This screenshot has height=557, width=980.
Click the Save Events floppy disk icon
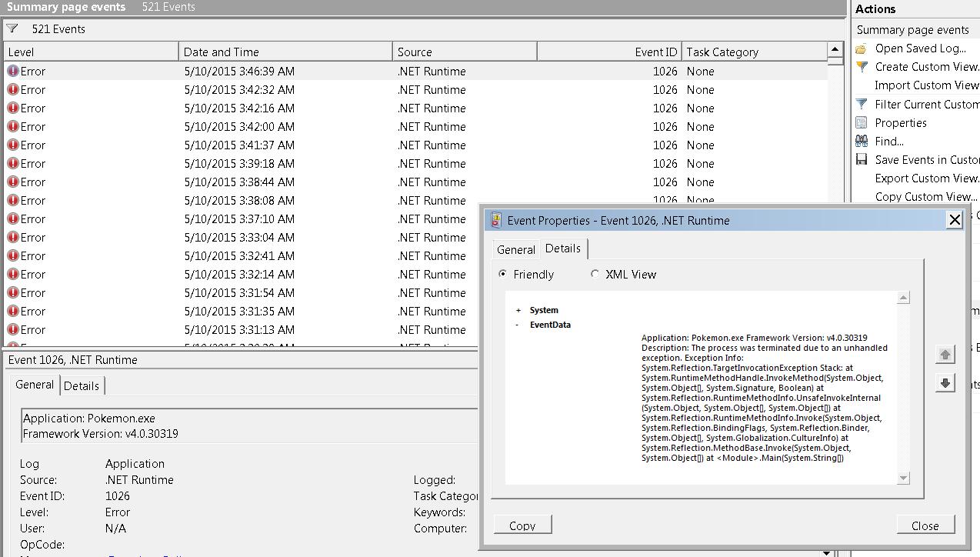[x=862, y=160]
